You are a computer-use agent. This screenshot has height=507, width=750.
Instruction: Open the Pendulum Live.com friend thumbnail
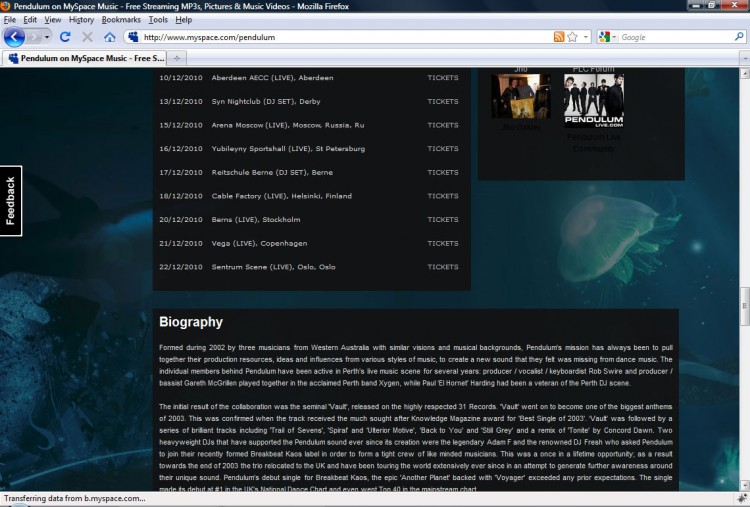(594, 100)
